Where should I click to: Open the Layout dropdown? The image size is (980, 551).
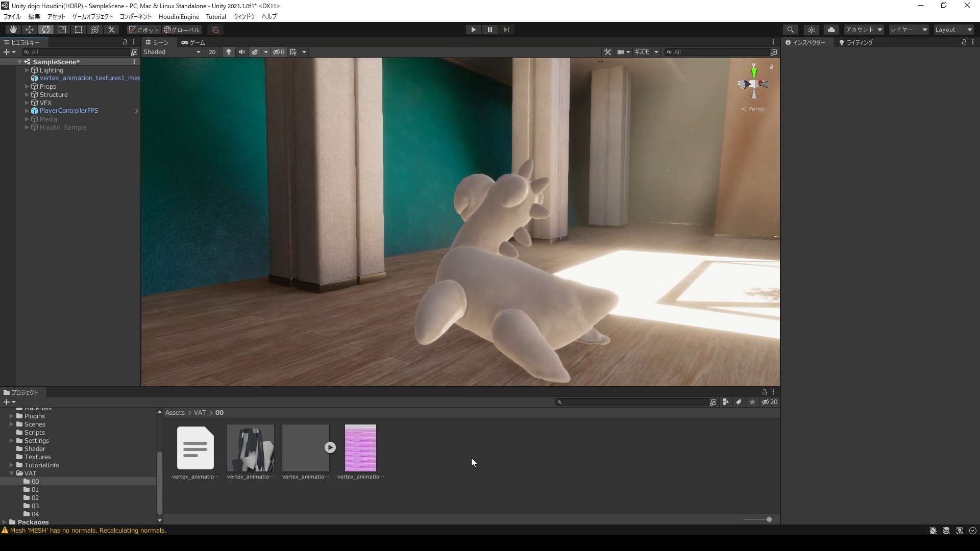(x=953, y=30)
